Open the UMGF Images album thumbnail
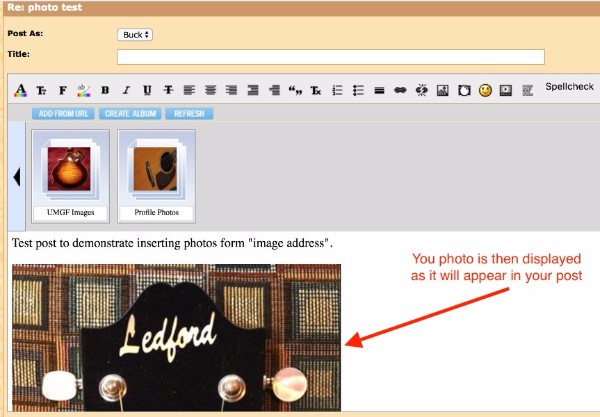This screenshot has height=417, width=600. (69, 170)
